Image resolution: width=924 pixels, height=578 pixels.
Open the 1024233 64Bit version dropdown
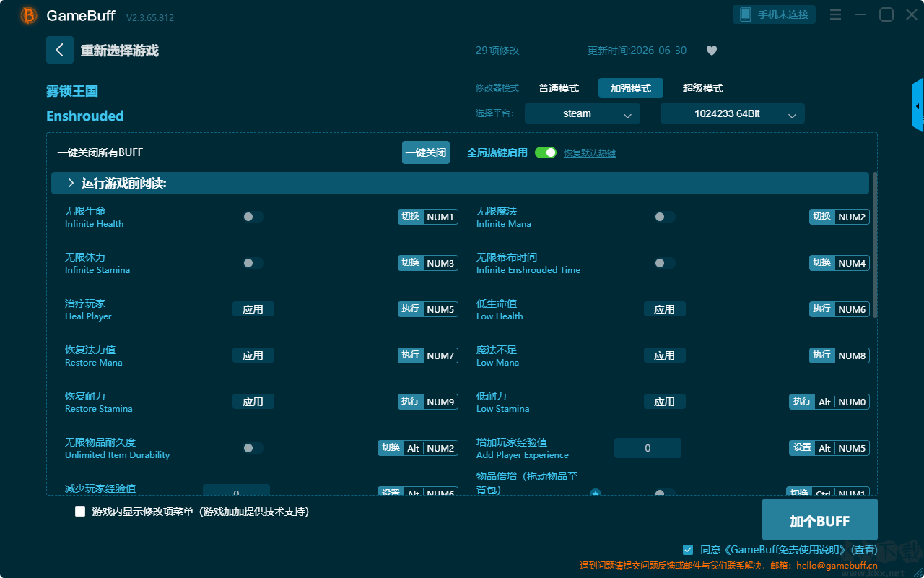[x=733, y=113]
